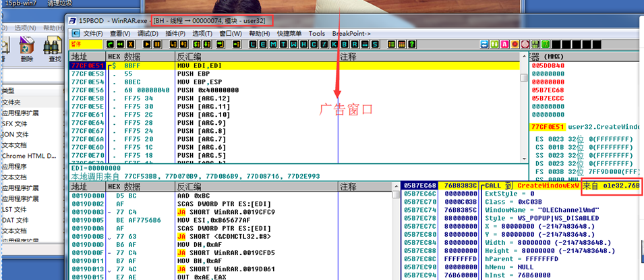644x280 pixels.
Task: Click the Step Into toolbar icon
Action: point(173,44)
